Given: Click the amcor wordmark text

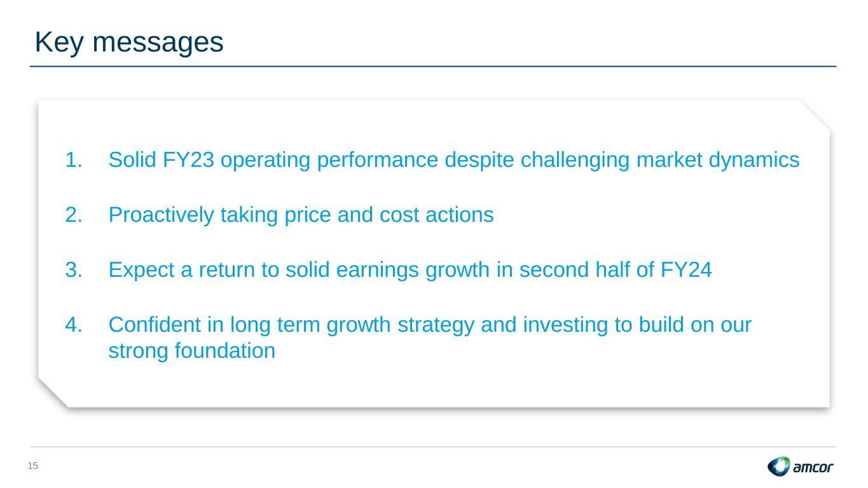Looking at the screenshot, I should 813,468.
